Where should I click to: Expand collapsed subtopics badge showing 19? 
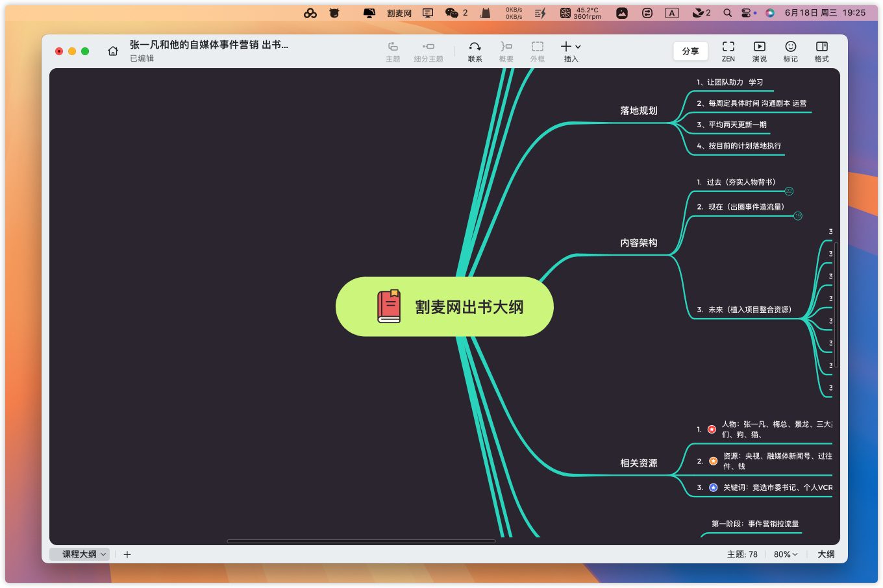pyautogui.click(x=798, y=215)
